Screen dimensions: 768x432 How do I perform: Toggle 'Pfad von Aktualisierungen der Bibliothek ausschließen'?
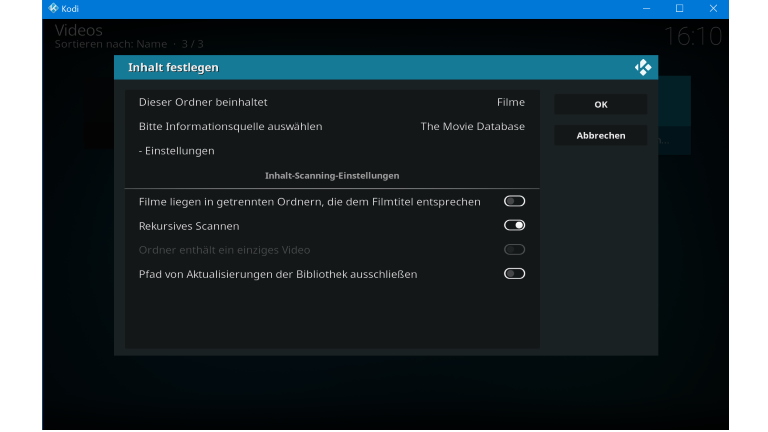(x=514, y=274)
